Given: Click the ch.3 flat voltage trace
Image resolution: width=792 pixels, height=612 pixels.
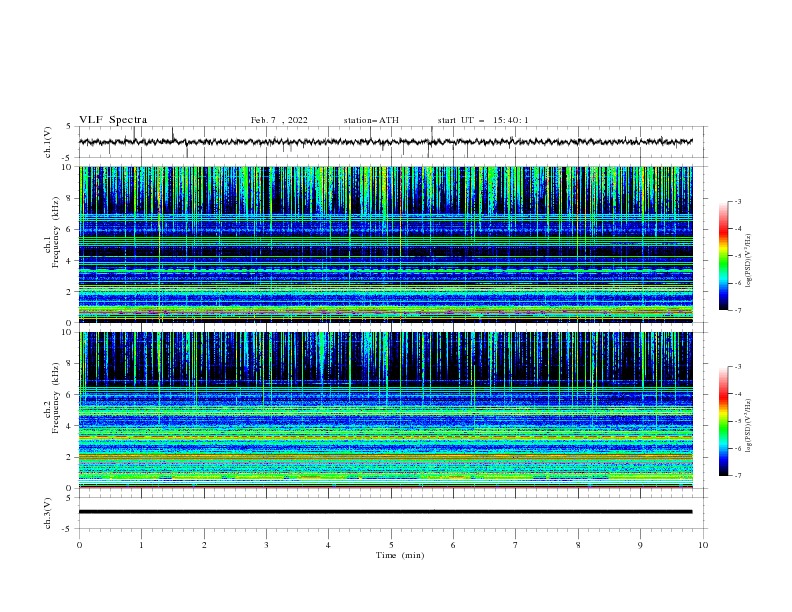Looking at the screenshot, I should [385, 512].
